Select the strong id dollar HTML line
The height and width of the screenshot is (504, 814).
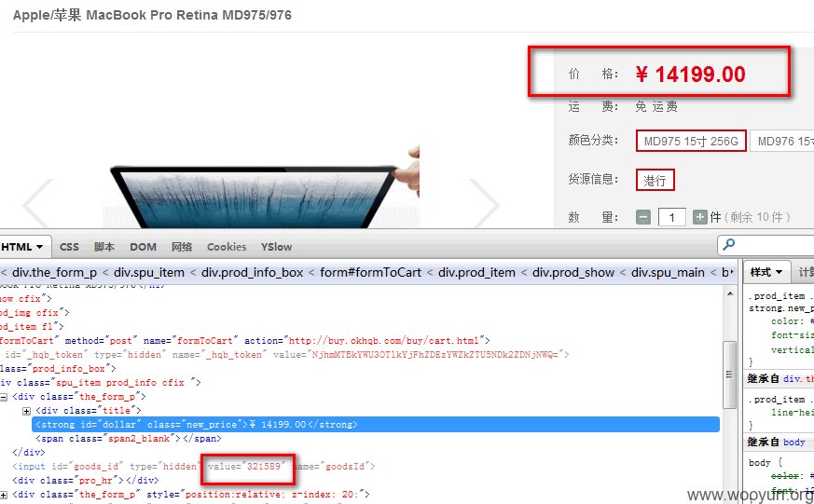376,424
